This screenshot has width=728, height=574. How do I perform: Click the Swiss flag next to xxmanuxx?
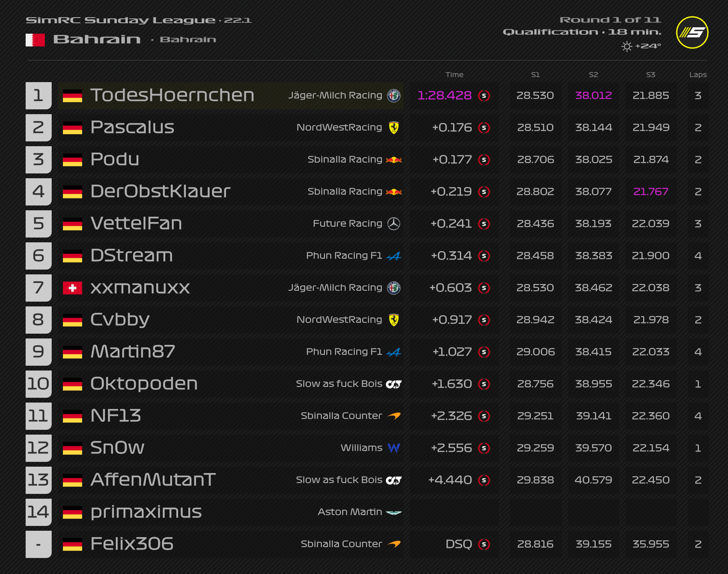(73, 288)
